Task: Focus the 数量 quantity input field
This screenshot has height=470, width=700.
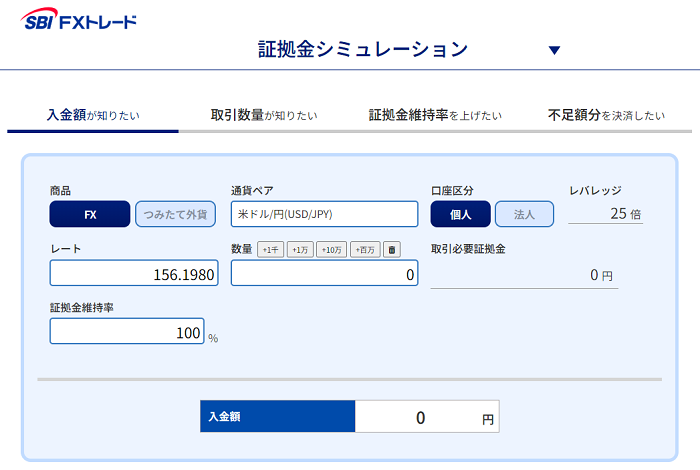Action: point(325,273)
